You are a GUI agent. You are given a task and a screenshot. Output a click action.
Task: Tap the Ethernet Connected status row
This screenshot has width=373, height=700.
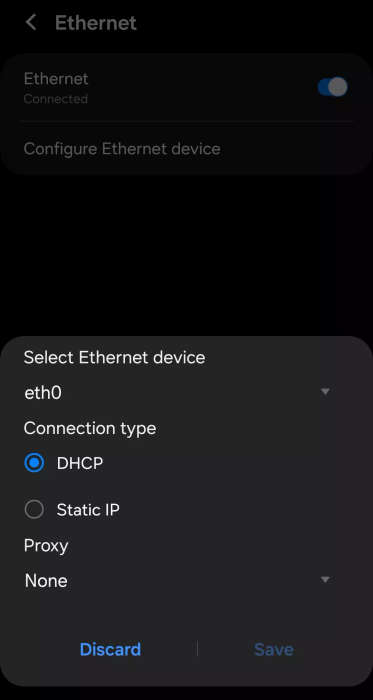click(x=186, y=87)
